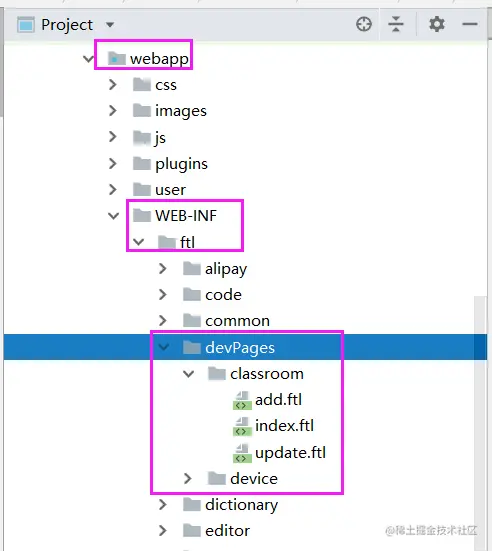The width and height of the screenshot is (492, 551).
Task: Expand the common folder chevron
Action: [162, 320]
